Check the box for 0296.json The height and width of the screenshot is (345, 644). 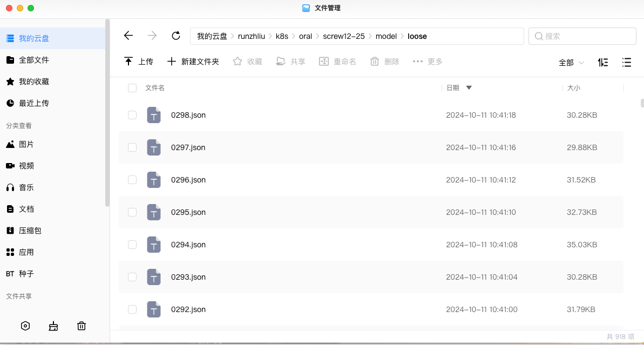coord(132,180)
